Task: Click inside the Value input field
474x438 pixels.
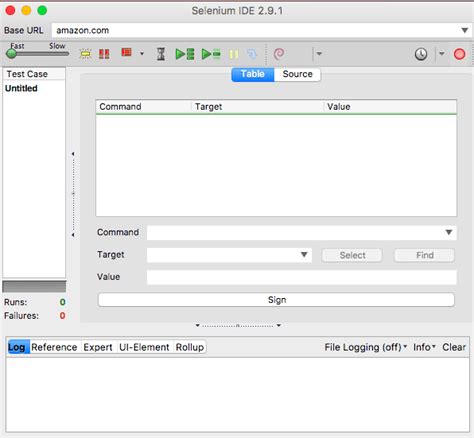Action: [x=302, y=277]
